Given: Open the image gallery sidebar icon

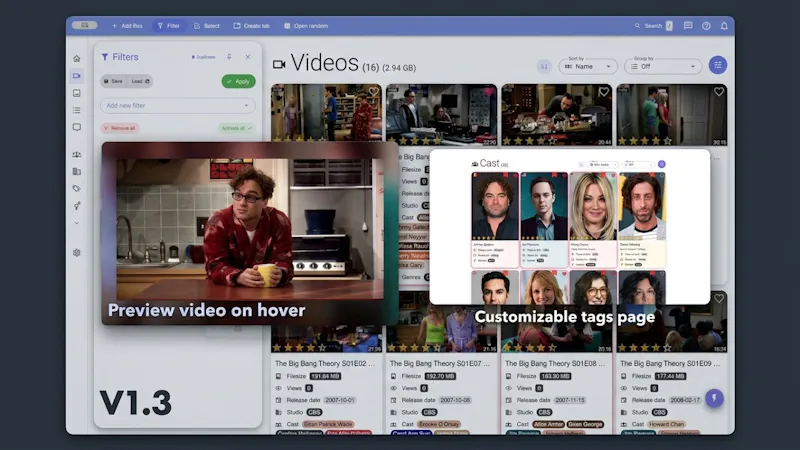Looking at the screenshot, I should 77,93.
